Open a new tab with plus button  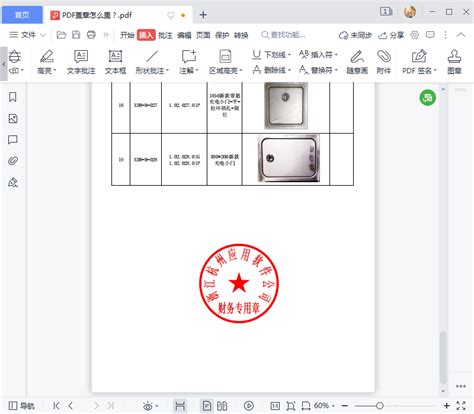(x=203, y=15)
